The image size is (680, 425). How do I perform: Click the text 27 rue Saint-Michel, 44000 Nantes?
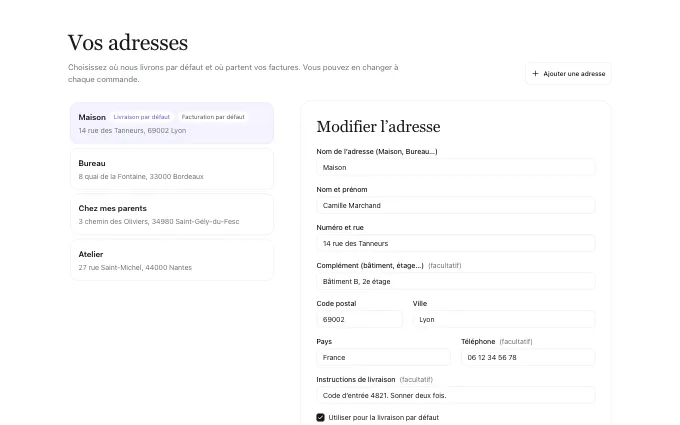point(135,268)
